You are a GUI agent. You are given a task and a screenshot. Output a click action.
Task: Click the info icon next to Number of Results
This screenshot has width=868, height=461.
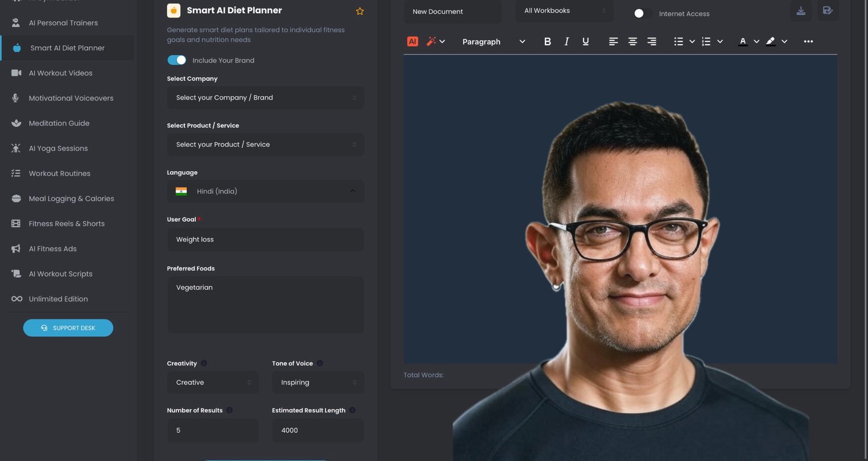[229, 410]
